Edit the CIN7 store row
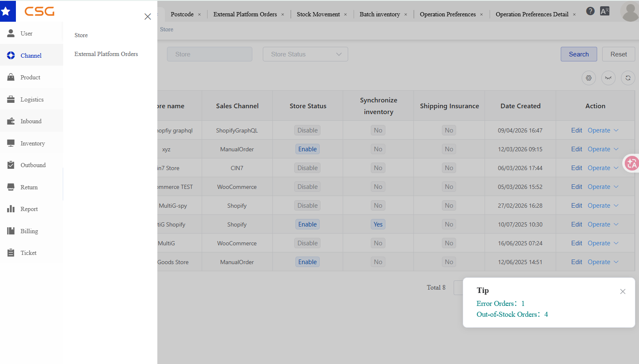 pos(577,168)
